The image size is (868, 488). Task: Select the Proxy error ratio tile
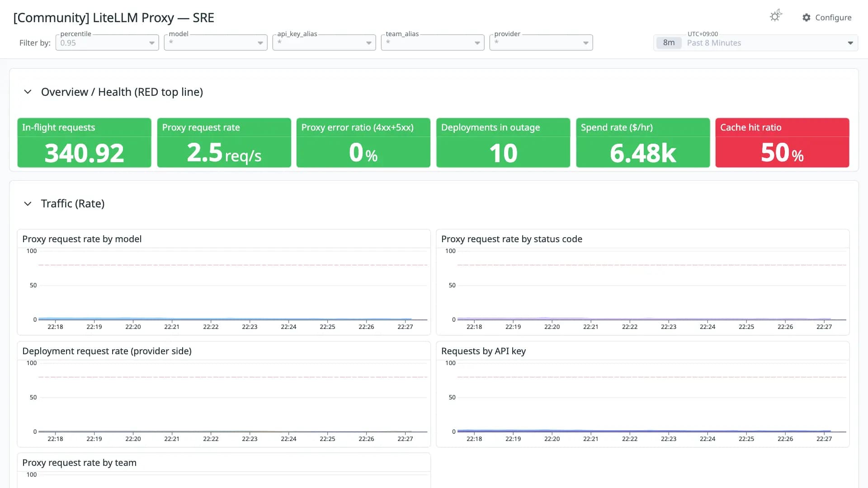(363, 143)
